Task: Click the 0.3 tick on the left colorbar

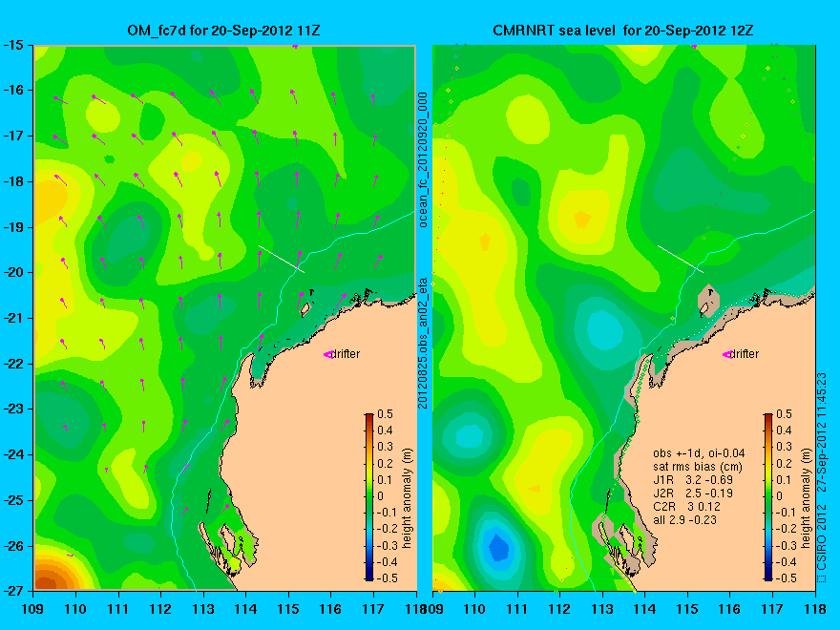Action: point(386,447)
